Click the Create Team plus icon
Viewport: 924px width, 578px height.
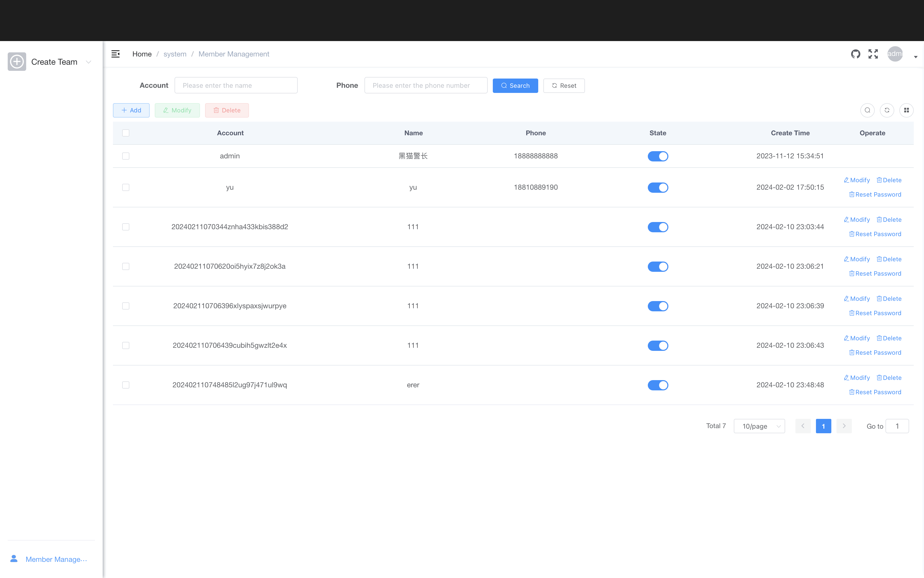(17, 62)
